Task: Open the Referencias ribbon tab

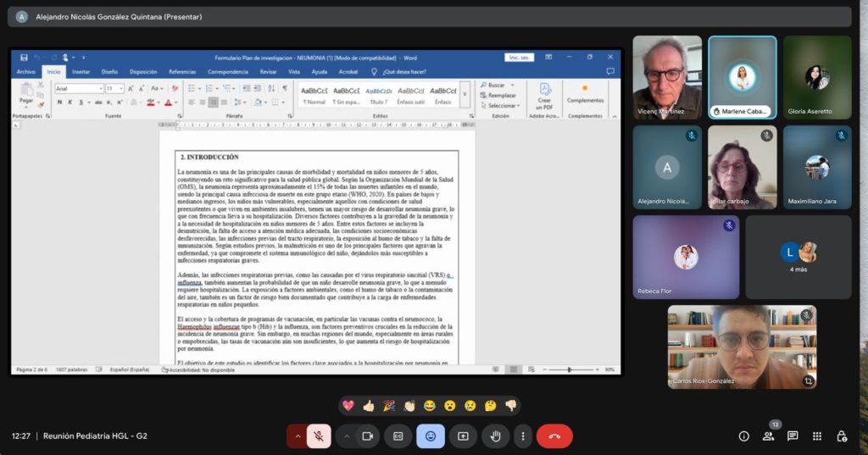Action: tap(181, 72)
